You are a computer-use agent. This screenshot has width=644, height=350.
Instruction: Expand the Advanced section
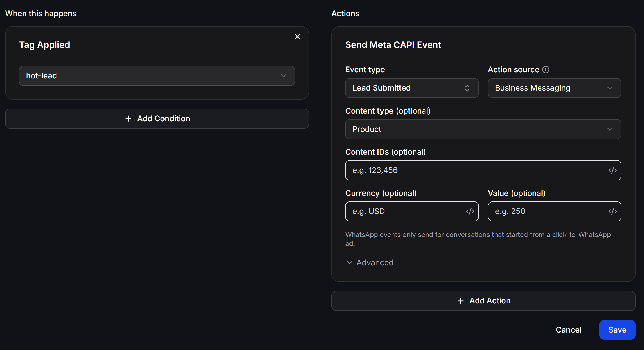(370, 262)
